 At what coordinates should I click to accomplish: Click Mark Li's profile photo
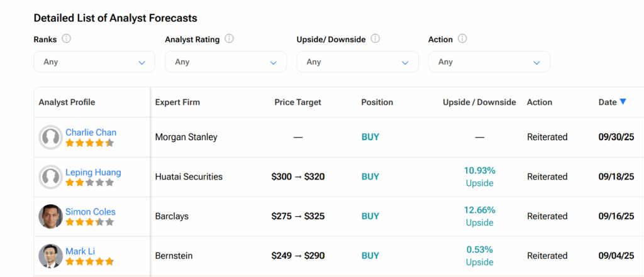50,256
